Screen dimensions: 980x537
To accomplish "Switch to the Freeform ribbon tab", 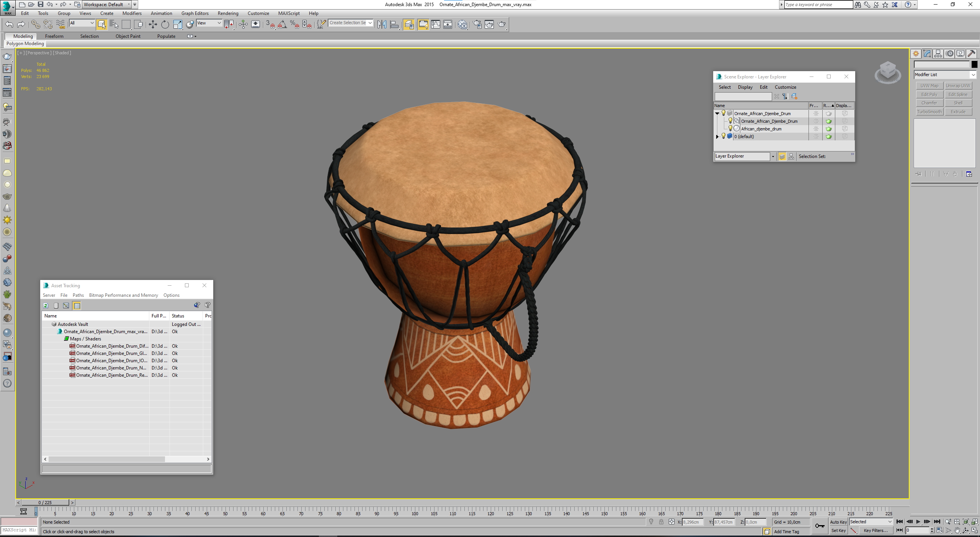I will point(54,36).
